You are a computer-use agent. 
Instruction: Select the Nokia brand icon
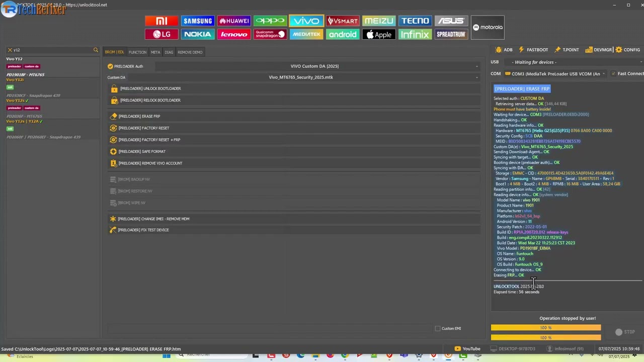[198, 34]
